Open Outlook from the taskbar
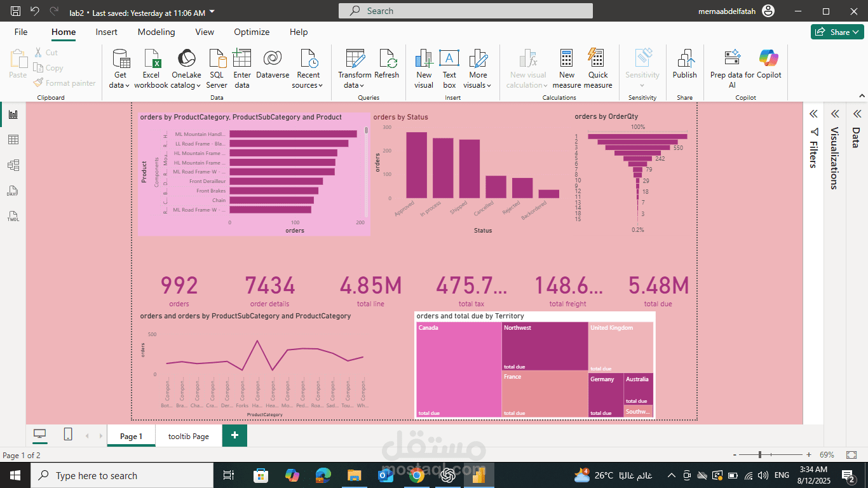This screenshot has width=868, height=488. 386,475
